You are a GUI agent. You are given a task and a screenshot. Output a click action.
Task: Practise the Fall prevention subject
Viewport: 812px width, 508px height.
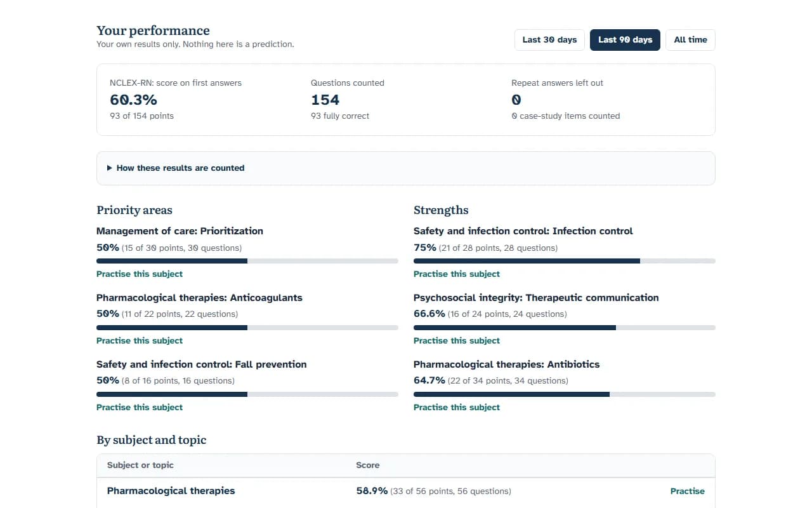click(x=140, y=408)
